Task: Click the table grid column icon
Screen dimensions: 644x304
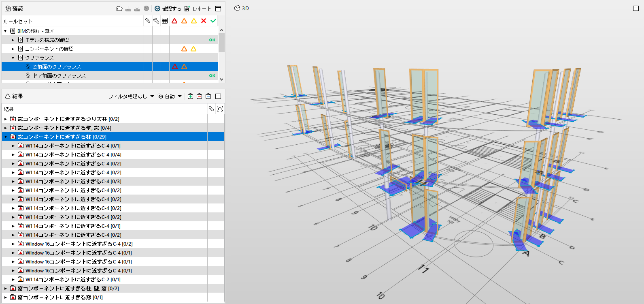Action: click(165, 21)
